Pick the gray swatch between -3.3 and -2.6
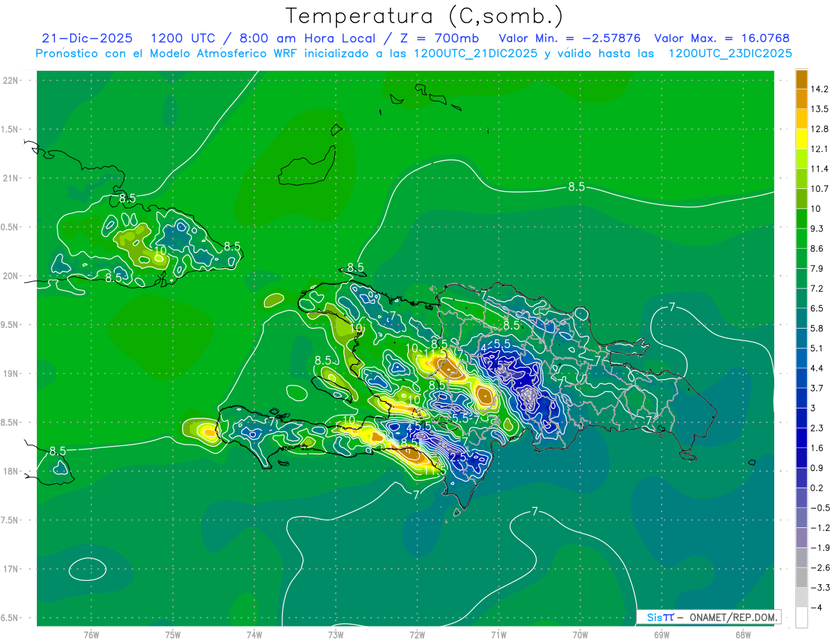Screen dimensions: 834x644 pos(801,577)
